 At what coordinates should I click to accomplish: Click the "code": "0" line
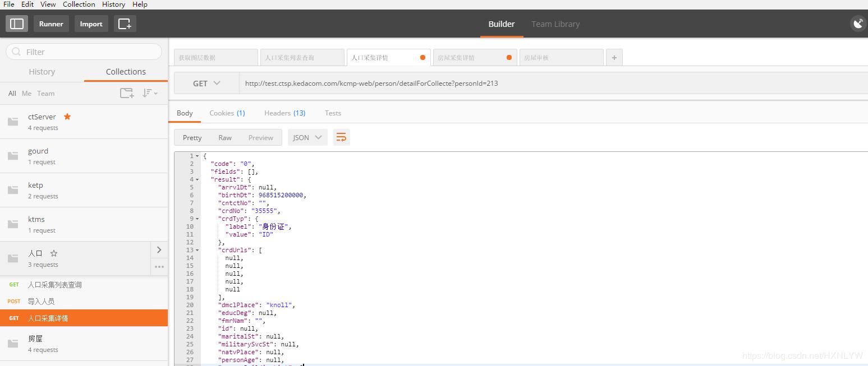pyautogui.click(x=232, y=164)
